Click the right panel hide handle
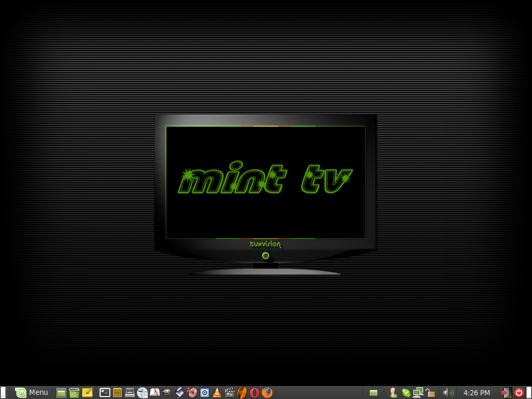This screenshot has height=399, width=532. tap(529, 393)
